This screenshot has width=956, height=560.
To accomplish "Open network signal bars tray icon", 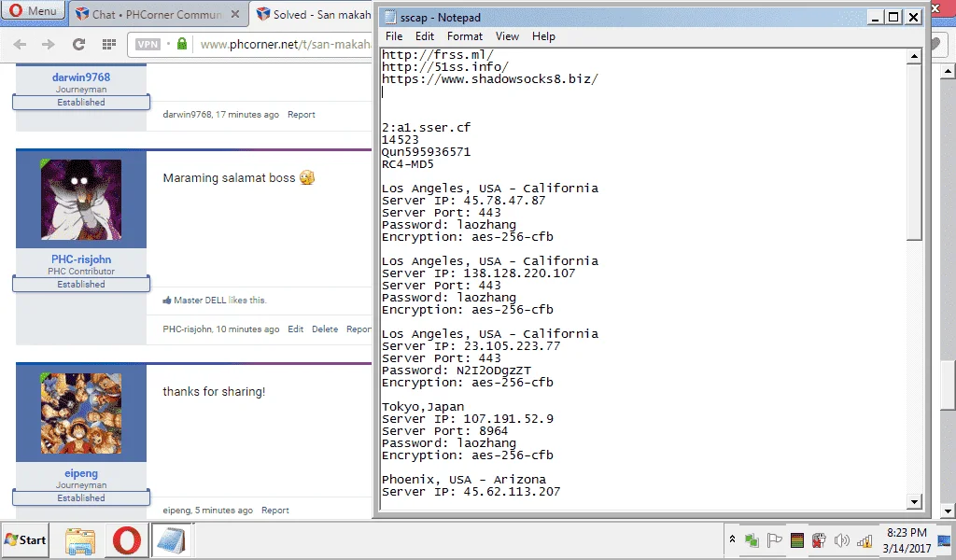I will (x=864, y=539).
